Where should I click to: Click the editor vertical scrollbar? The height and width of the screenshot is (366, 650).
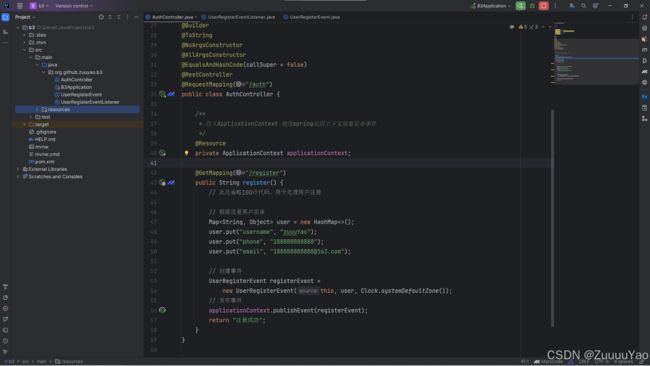click(552, 218)
